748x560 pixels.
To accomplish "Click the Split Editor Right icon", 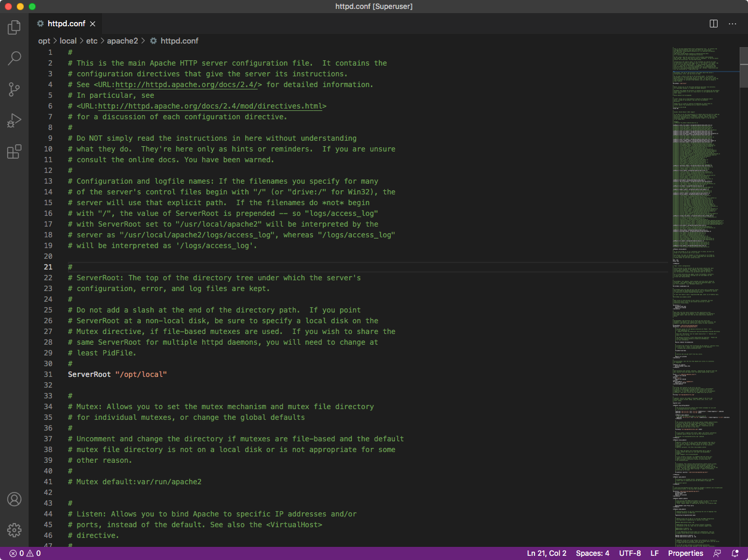I will click(713, 24).
